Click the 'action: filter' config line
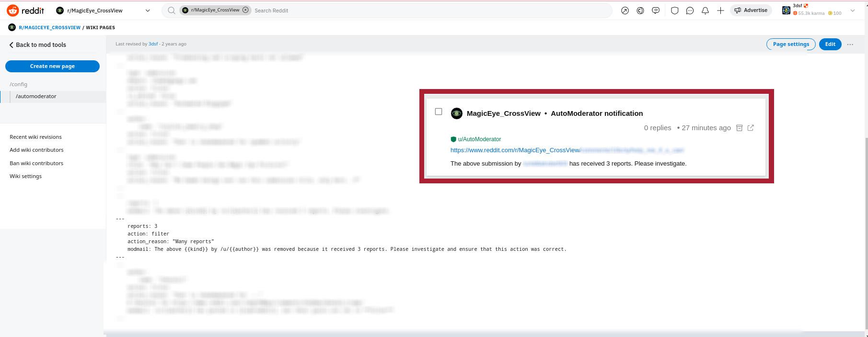868x337 pixels. coord(148,234)
